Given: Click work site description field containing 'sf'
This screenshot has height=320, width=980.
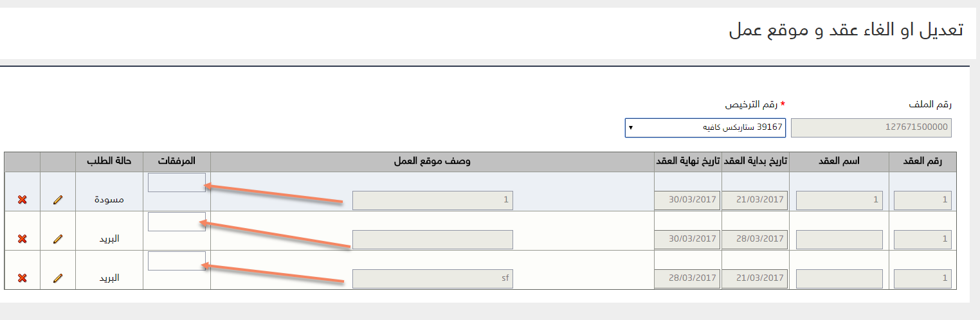Looking at the screenshot, I should point(433,278).
